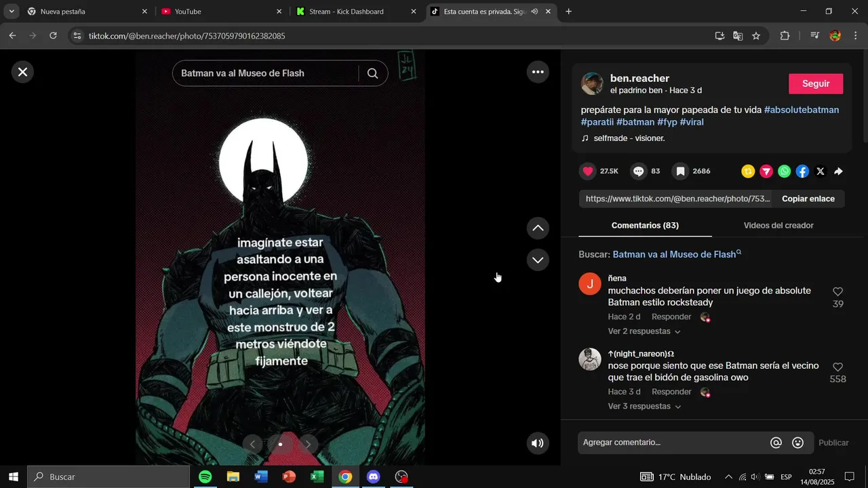
Task: Expand Ver 3 respuestas
Action: click(x=644, y=407)
